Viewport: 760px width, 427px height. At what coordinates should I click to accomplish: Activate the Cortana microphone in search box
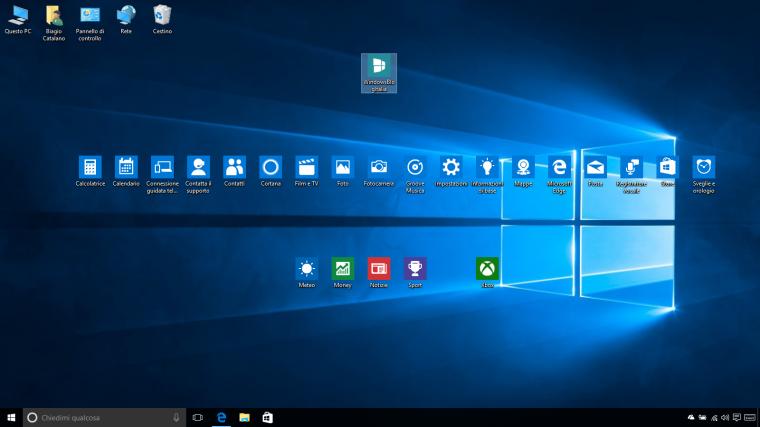176,417
